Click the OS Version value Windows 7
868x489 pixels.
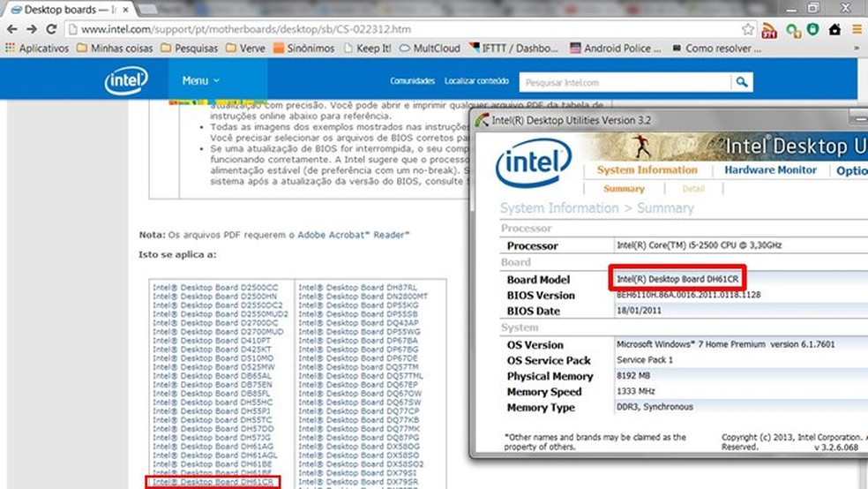tap(725, 344)
